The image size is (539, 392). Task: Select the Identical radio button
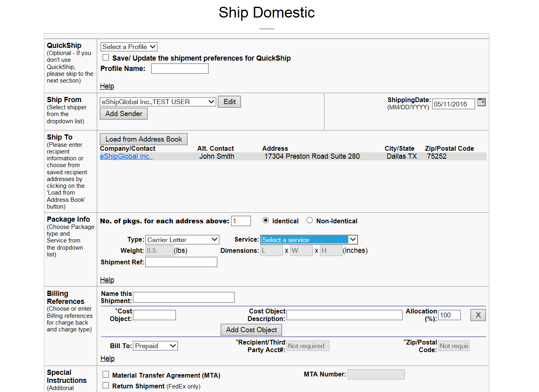[x=266, y=221]
